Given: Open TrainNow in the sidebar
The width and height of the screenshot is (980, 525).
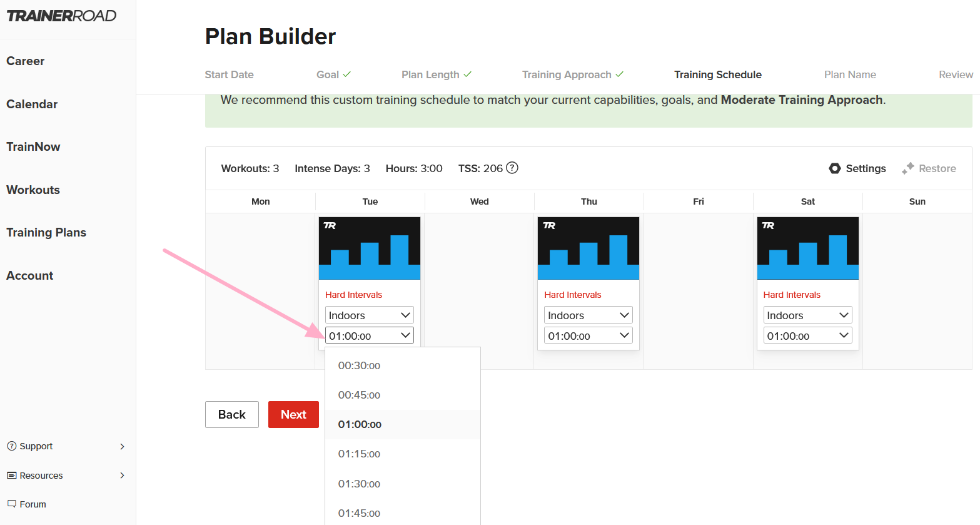Looking at the screenshot, I should click(33, 146).
